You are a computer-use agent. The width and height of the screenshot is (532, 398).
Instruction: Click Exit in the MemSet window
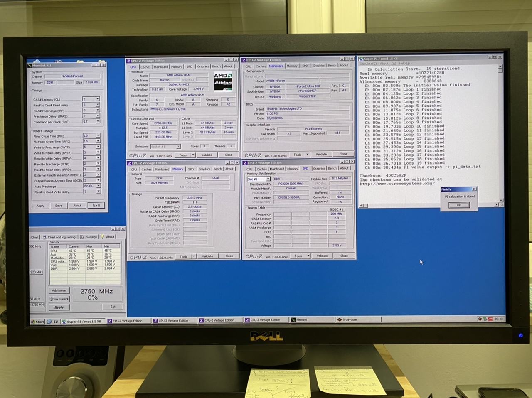(96, 205)
